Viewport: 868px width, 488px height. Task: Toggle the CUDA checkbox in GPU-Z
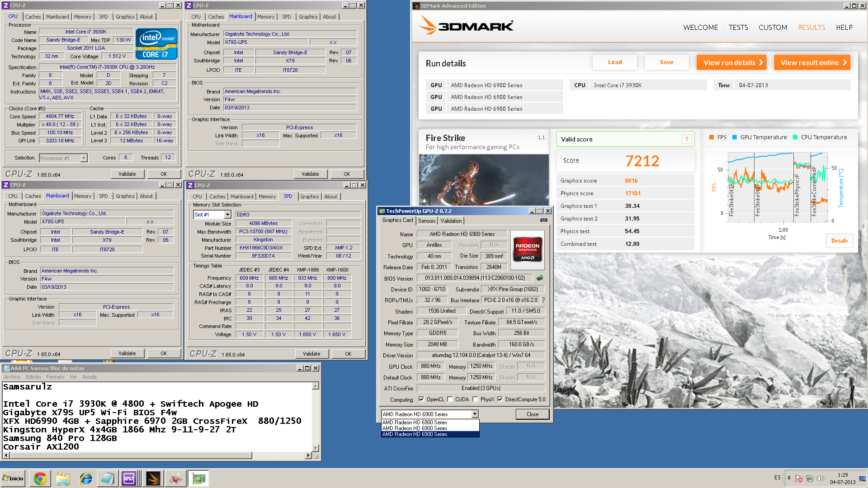pyautogui.click(x=450, y=399)
